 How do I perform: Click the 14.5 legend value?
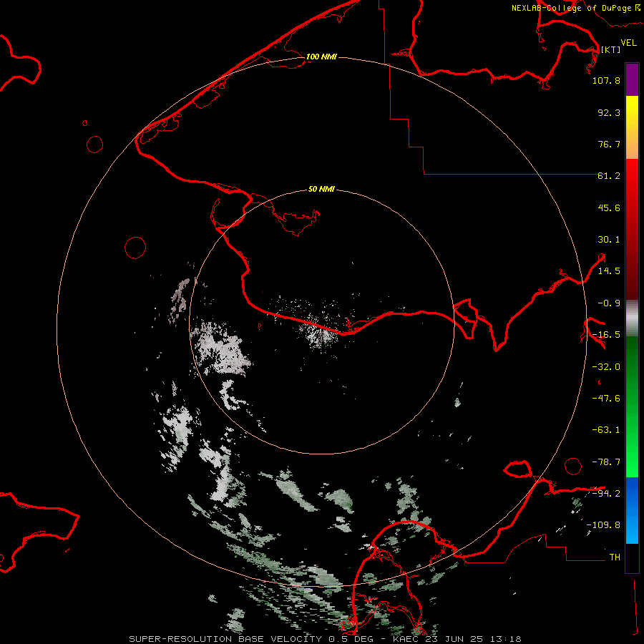click(609, 271)
